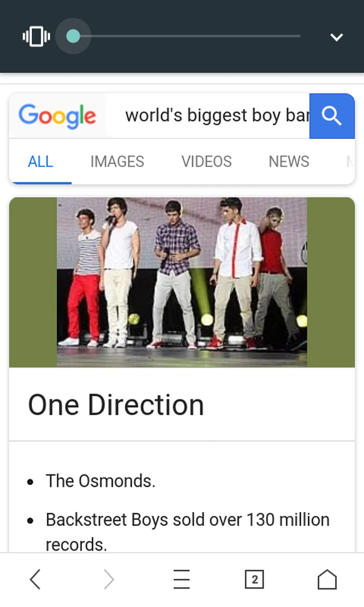Image resolution: width=364 pixels, height=607 pixels.
Task: Click the teal volume slider handle
Action: click(73, 36)
